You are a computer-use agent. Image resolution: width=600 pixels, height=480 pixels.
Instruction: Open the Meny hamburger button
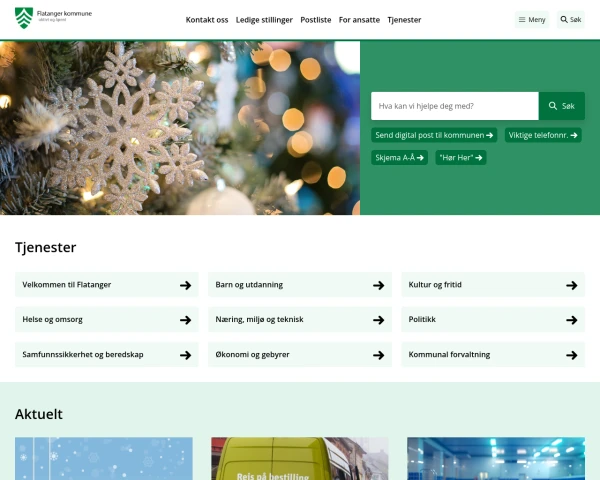pos(532,20)
